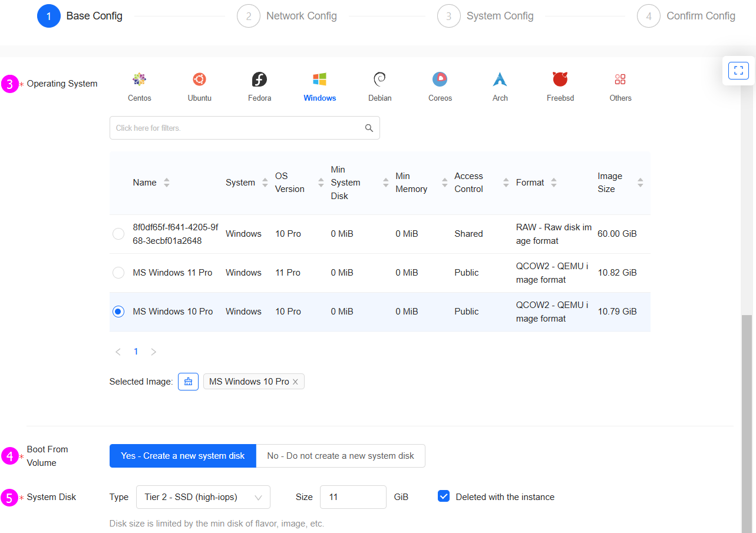Viewport: 756px width, 533px height.
Task: Click the Deleted with the instance label
Action: (505, 497)
